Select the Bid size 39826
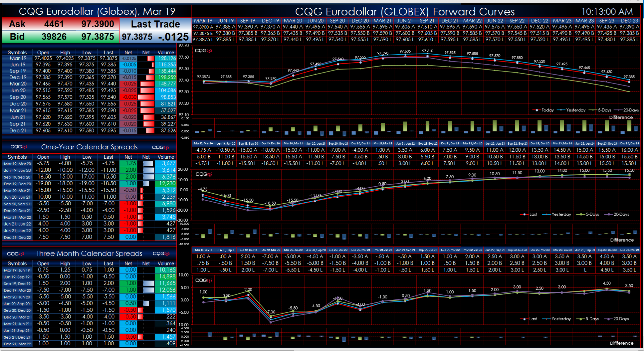The image size is (644, 351). click(x=54, y=37)
